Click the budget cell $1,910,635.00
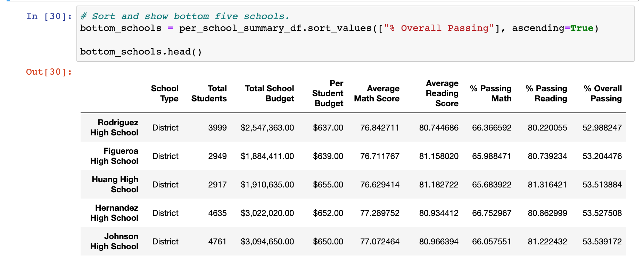This screenshot has width=644, height=268. click(267, 185)
